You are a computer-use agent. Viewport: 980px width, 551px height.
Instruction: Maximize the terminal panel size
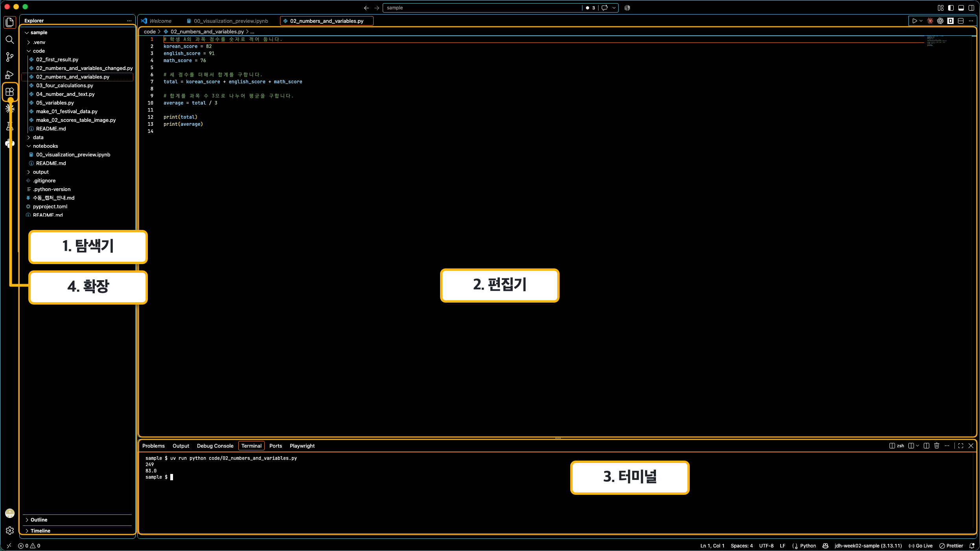pyautogui.click(x=961, y=446)
